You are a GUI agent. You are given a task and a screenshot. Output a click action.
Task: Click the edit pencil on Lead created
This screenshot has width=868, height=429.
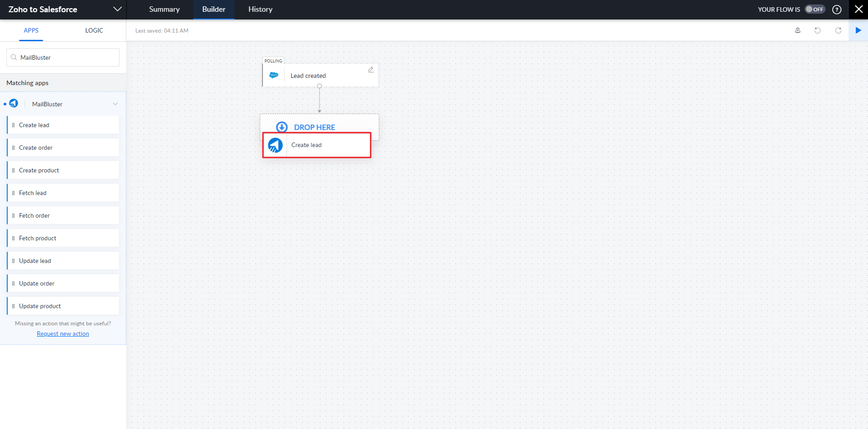tap(371, 70)
